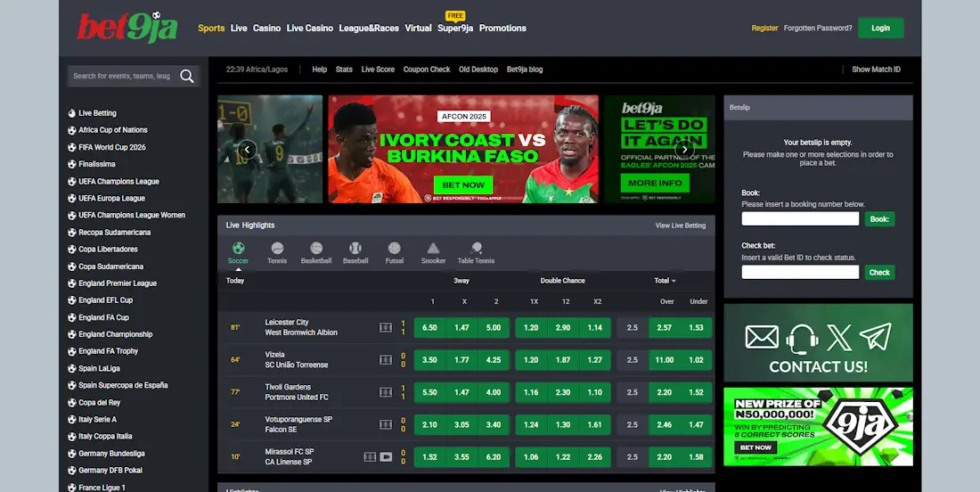Click email envelope icon in Contact Us

point(762,338)
